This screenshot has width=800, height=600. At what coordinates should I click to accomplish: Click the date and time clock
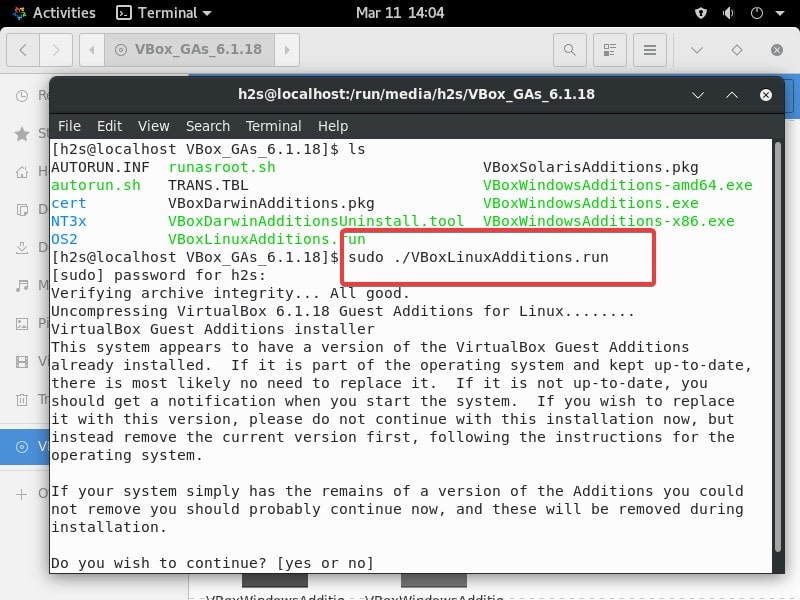(x=400, y=13)
